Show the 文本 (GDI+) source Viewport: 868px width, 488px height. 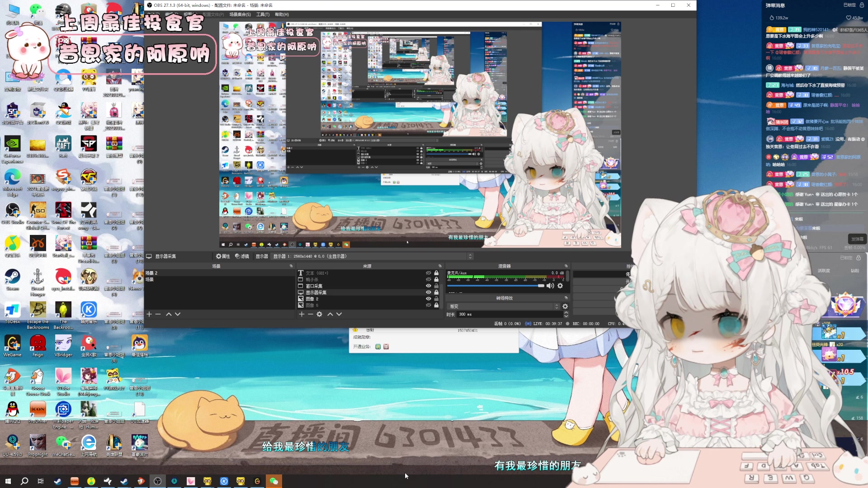[428, 273]
